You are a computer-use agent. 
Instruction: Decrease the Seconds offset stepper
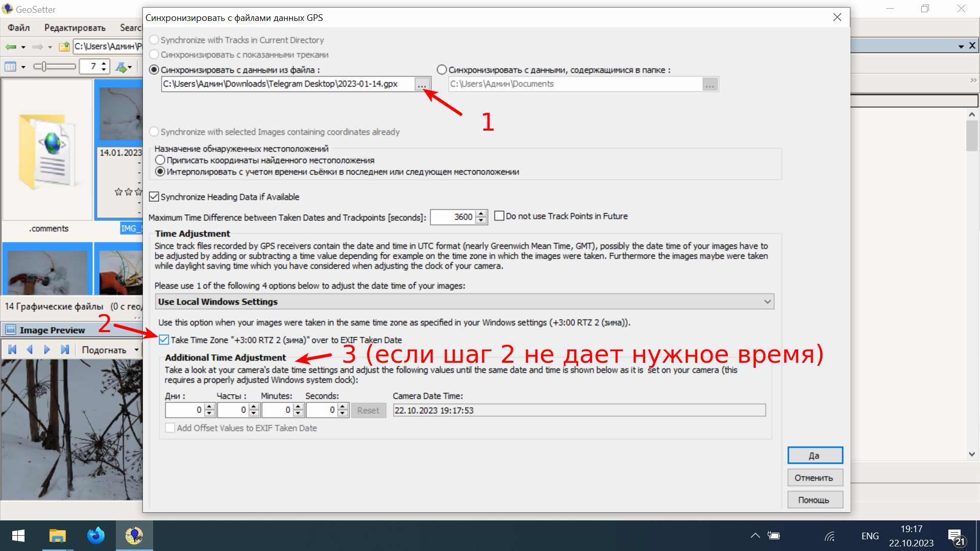click(x=342, y=413)
